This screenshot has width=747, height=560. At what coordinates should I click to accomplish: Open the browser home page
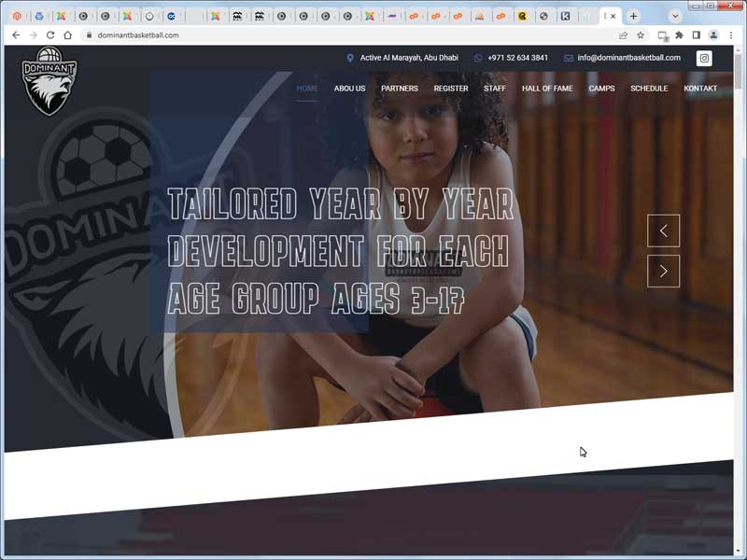pyautogui.click(x=67, y=35)
